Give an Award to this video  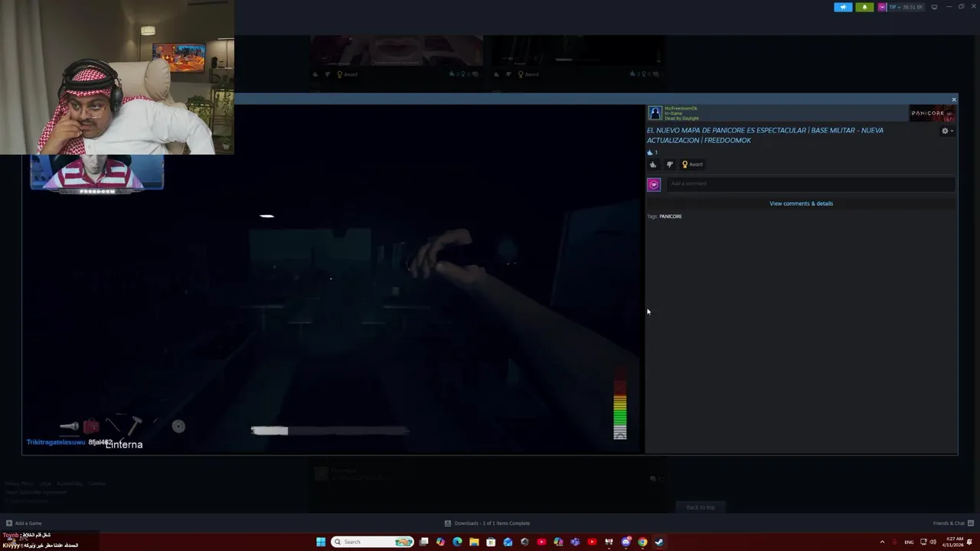[692, 165]
